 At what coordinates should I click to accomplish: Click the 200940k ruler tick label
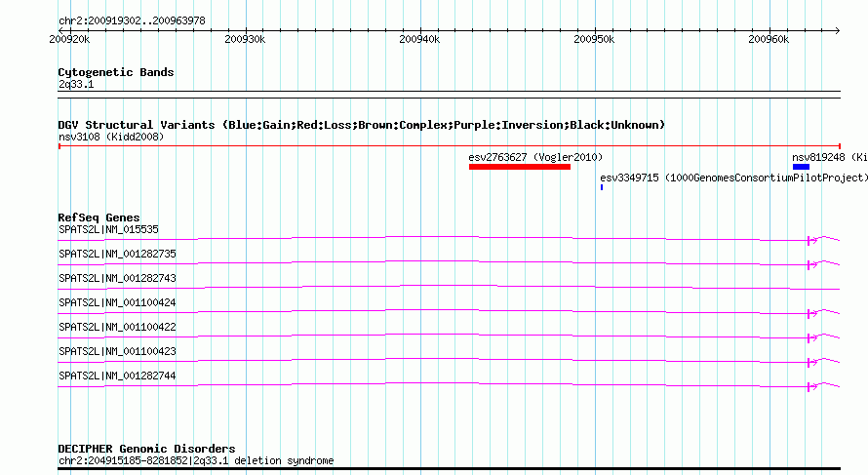(x=419, y=39)
